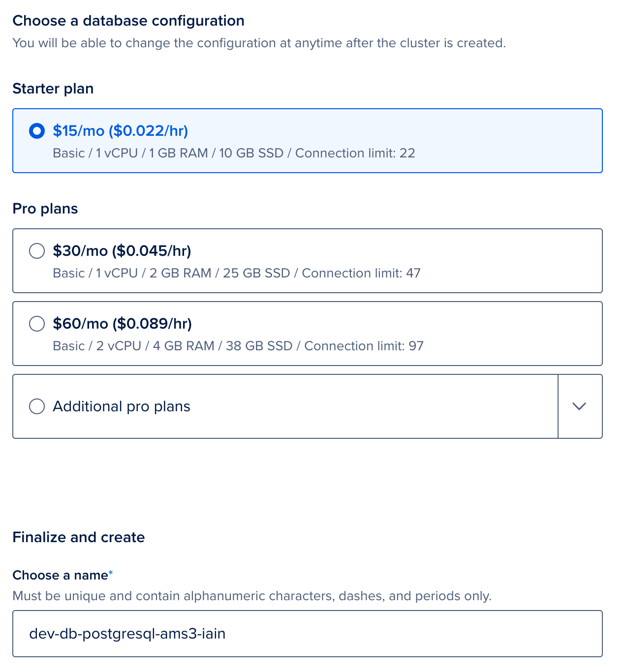Select the $15/mo starter plan radio button

37,131
